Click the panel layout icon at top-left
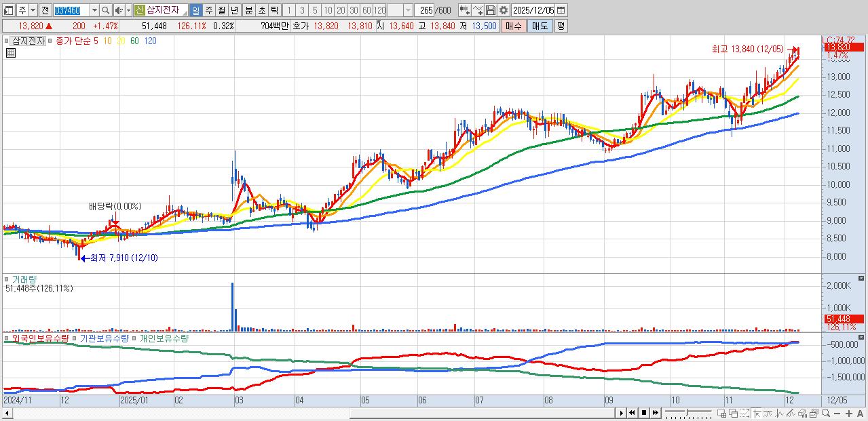 coord(9,10)
